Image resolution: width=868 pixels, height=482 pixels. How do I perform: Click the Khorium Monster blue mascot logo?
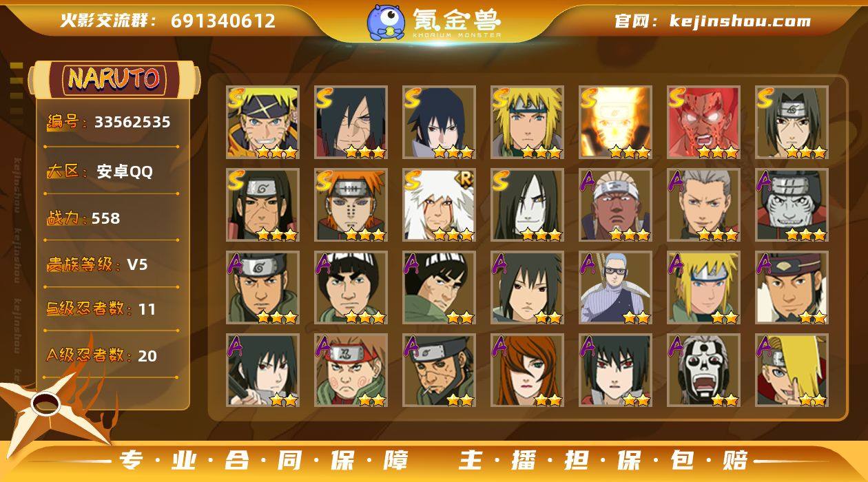click(x=386, y=22)
